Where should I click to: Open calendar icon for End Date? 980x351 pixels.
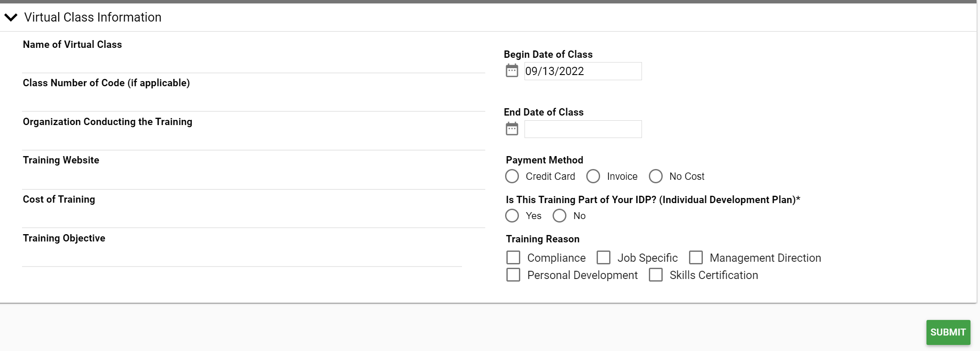(x=512, y=128)
